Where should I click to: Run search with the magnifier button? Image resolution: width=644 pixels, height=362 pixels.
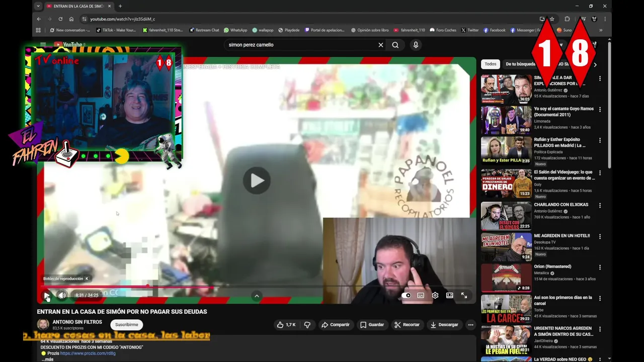pos(395,45)
